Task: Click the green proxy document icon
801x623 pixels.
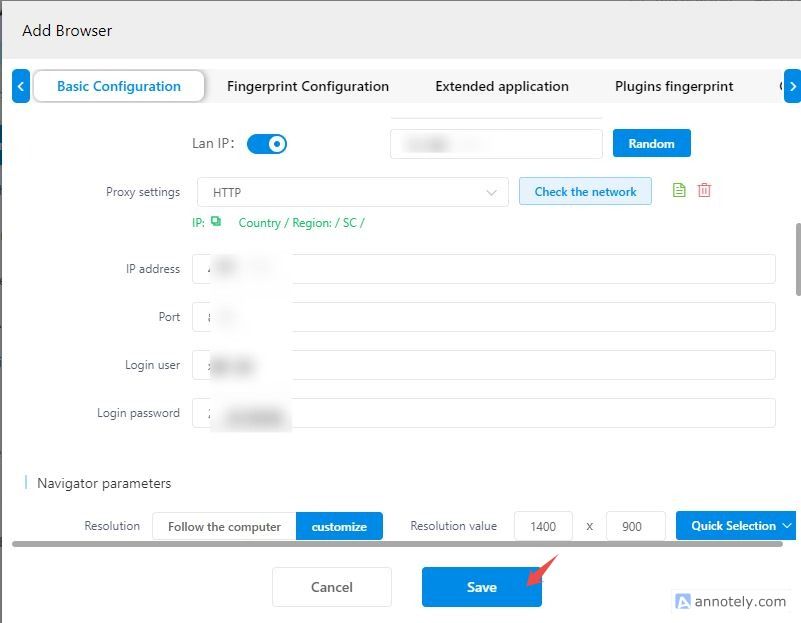Action: point(679,190)
